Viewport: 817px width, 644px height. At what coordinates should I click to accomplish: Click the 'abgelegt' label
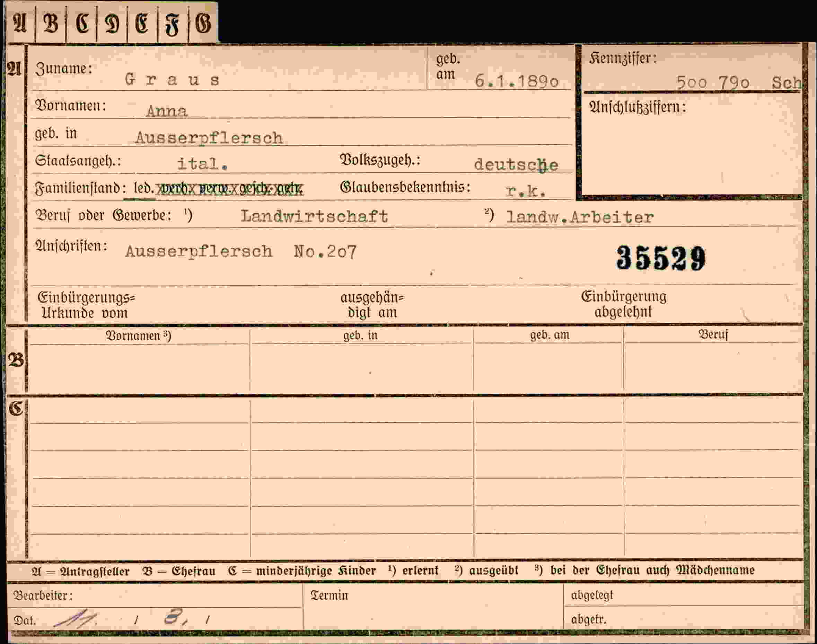coord(592,596)
